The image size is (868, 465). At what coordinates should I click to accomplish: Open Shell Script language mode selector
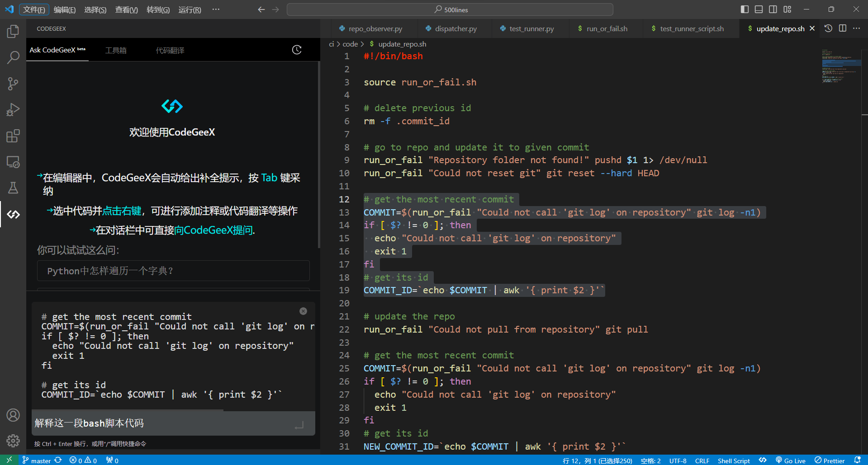point(733,460)
